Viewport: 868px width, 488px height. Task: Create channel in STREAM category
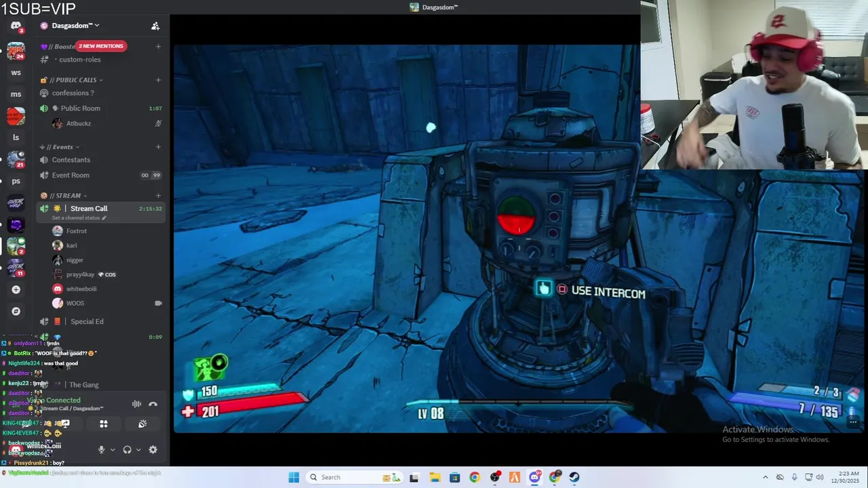[158, 196]
